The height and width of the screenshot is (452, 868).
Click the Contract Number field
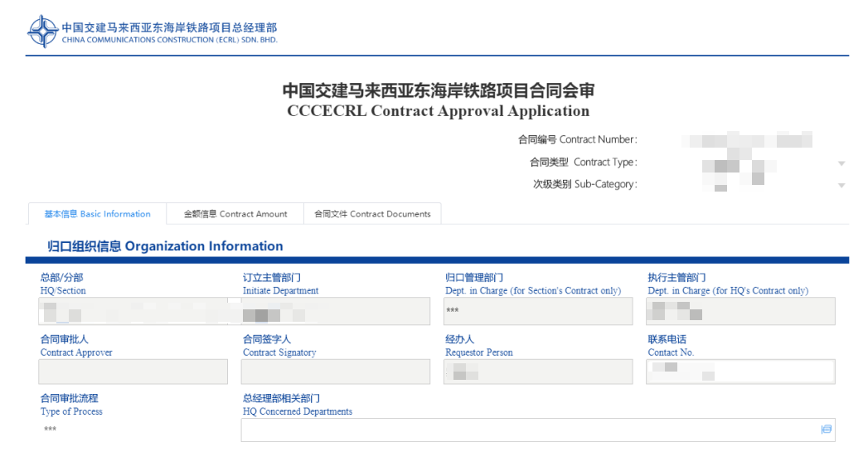click(x=747, y=139)
